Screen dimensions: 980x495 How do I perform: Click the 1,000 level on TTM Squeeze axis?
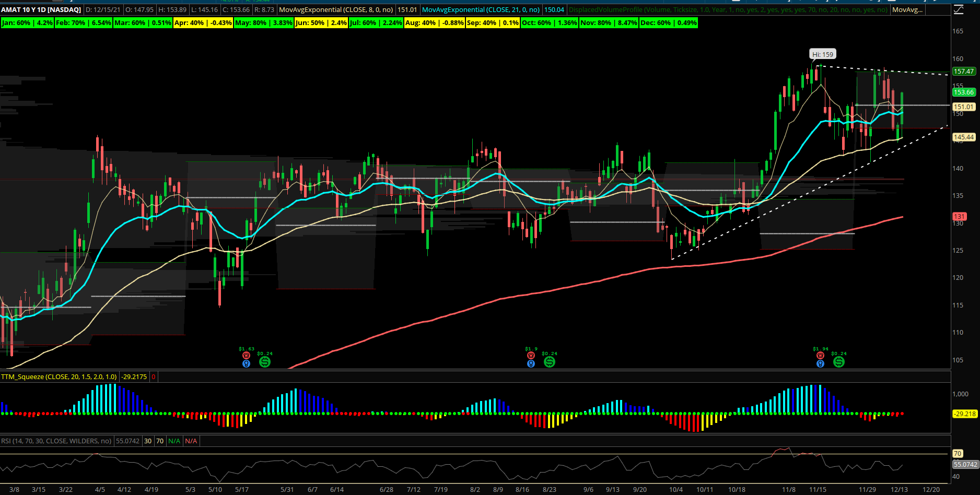[961, 394]
